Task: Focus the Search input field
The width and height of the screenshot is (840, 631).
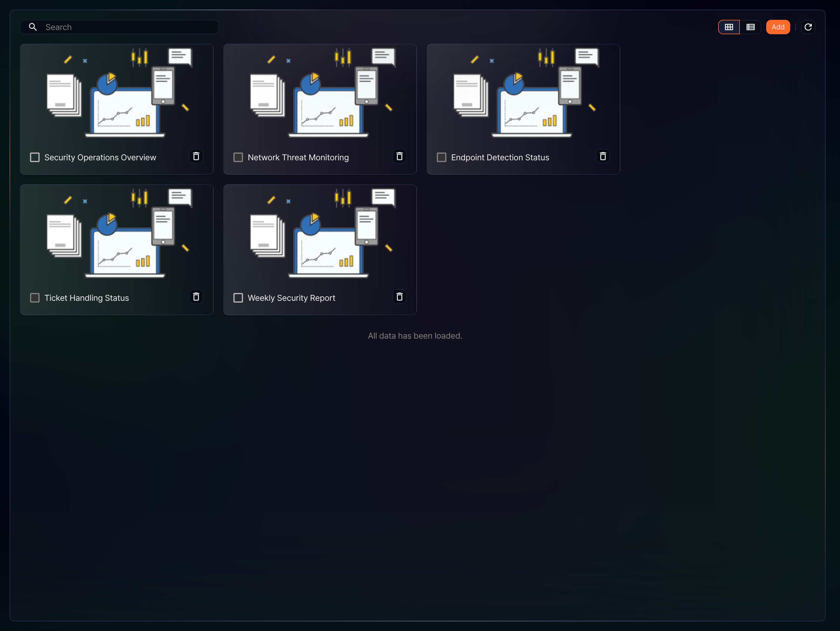Action: pos(119,27)
